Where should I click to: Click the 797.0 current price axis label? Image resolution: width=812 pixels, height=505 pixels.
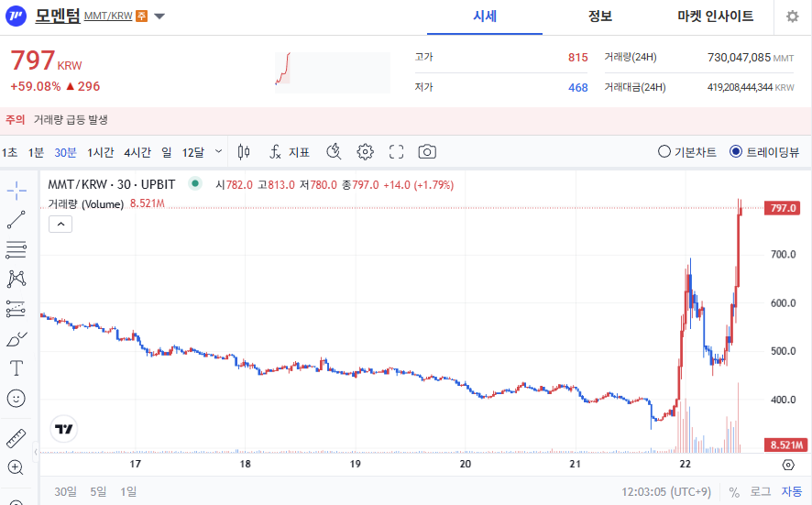click(785, 209)
